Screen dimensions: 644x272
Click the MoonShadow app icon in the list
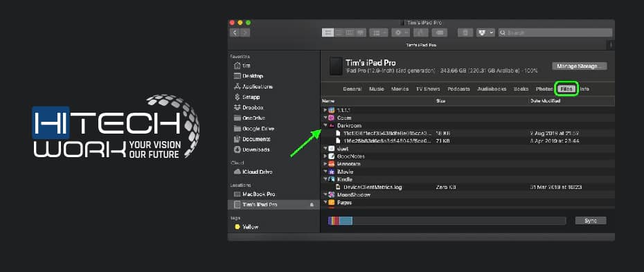(332, 195)
